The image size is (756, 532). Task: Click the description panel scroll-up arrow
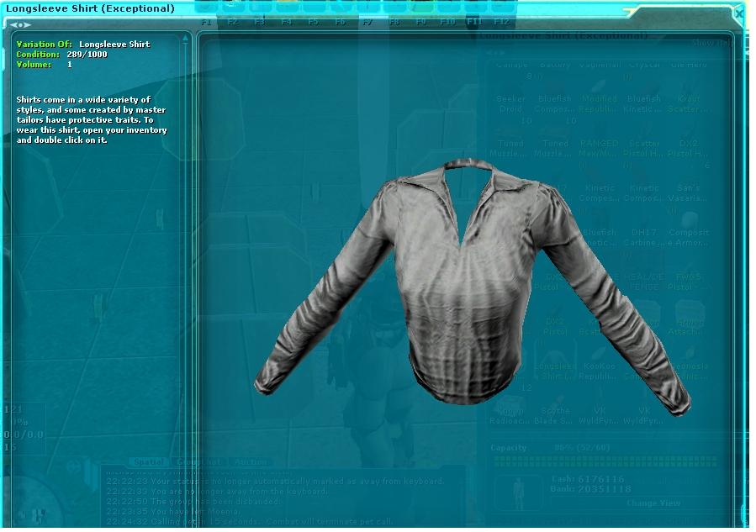tap(185, 38)
